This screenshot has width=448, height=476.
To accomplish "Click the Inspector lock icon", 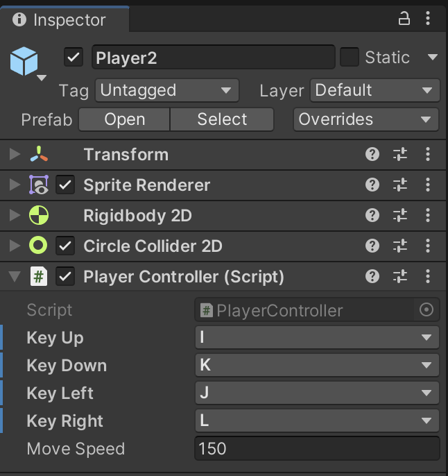I will pyautogui.click(x=404, y=19).
